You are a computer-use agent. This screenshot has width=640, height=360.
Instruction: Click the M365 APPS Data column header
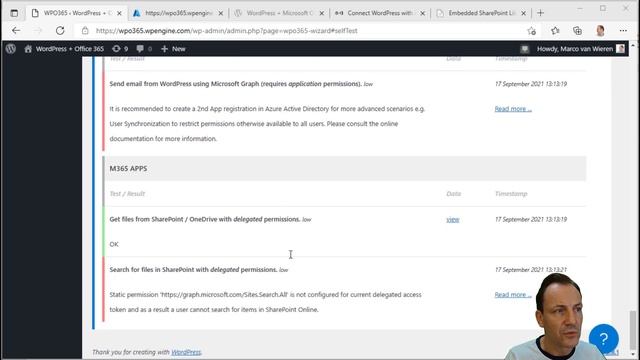click(x=453, y=193)
